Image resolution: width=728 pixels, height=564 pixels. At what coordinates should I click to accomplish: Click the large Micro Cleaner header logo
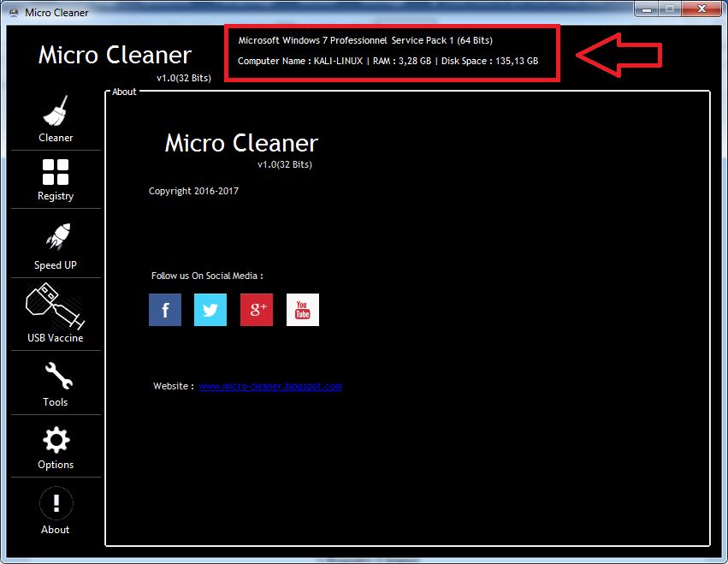tap(115, 55)
